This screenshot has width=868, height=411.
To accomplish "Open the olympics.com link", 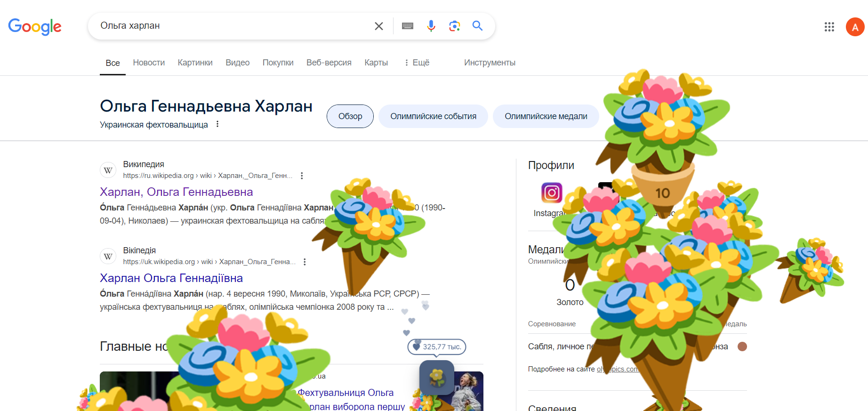I will coord(619,369).
